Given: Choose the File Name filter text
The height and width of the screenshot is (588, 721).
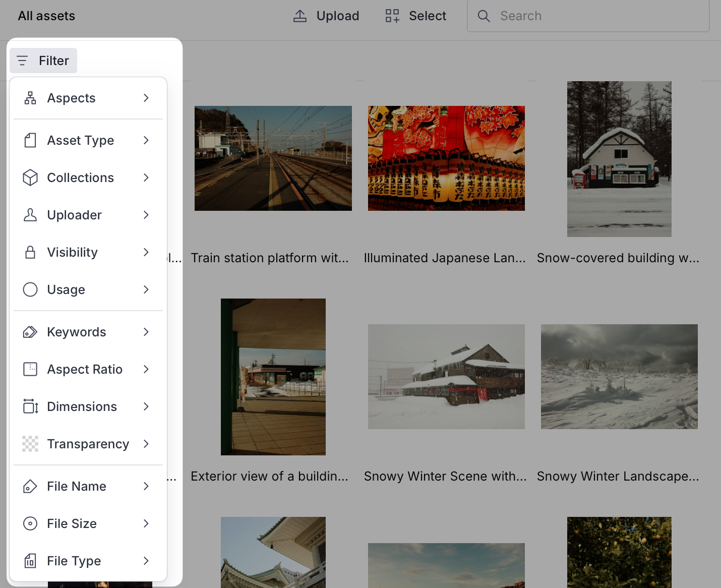Looking at the screenshot, I should point(77,486).
